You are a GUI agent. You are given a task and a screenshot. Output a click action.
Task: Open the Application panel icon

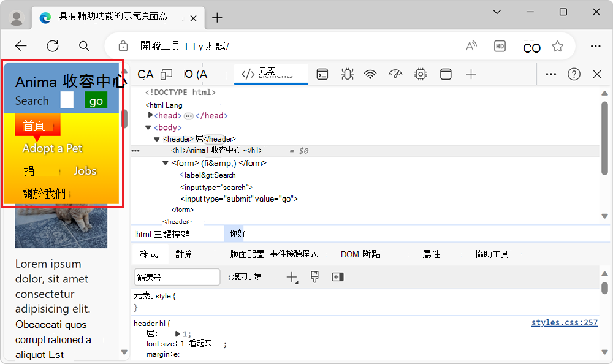coord(446,74)
